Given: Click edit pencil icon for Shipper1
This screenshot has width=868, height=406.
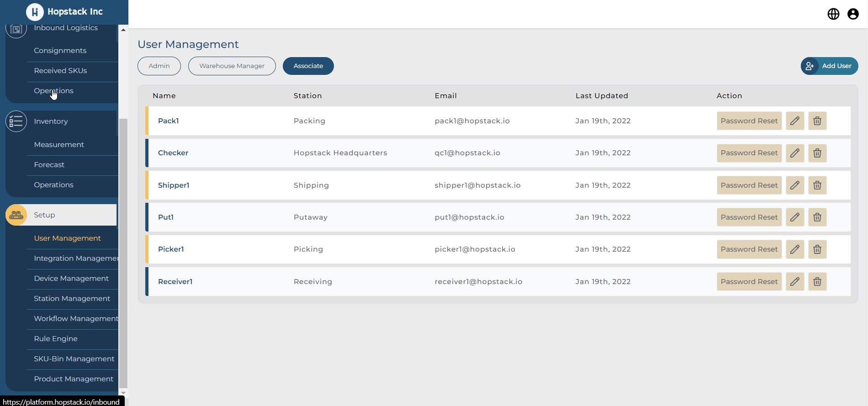Looking at the screenshot, I should pyautogui.click(x=795, y=185).
